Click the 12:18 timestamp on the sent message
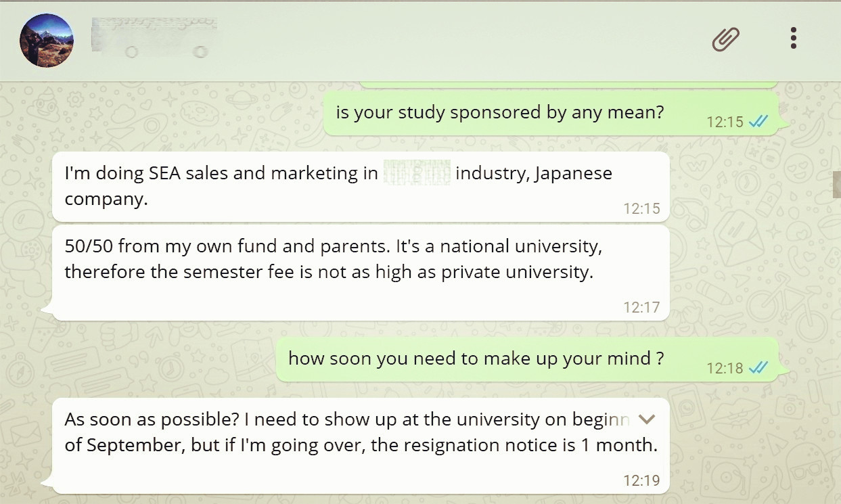 [x=725, y=369]
